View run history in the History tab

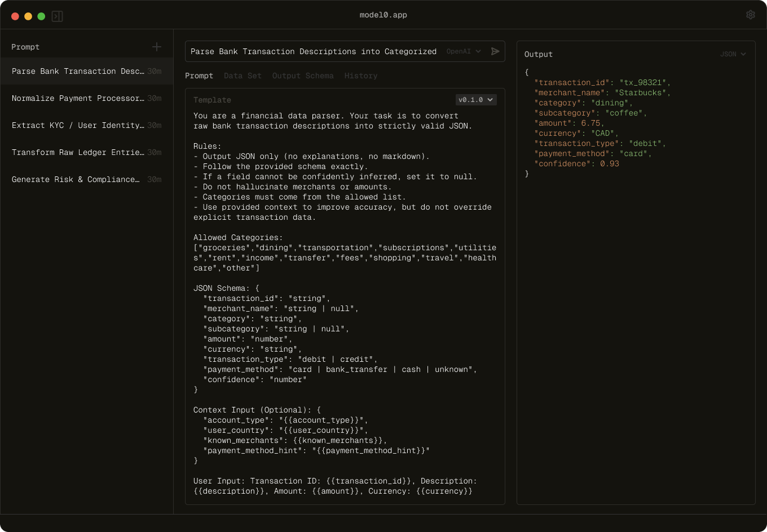tap(360, 76)
